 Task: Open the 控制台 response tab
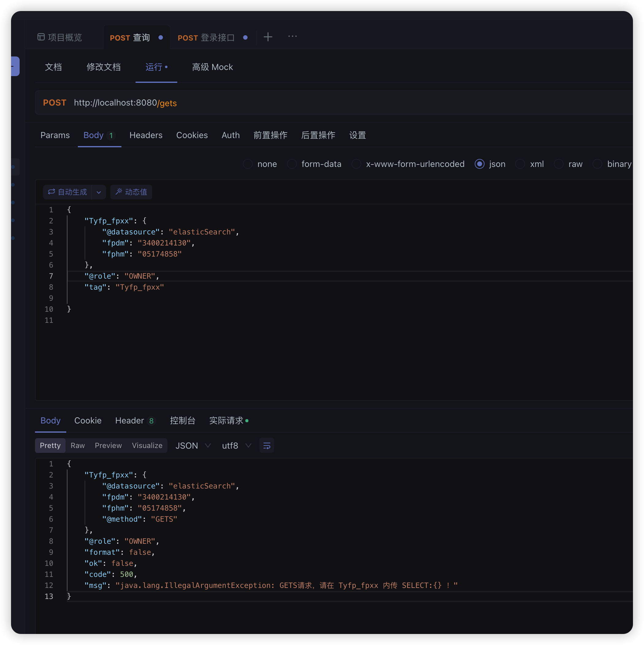click(x=183, y=421)
